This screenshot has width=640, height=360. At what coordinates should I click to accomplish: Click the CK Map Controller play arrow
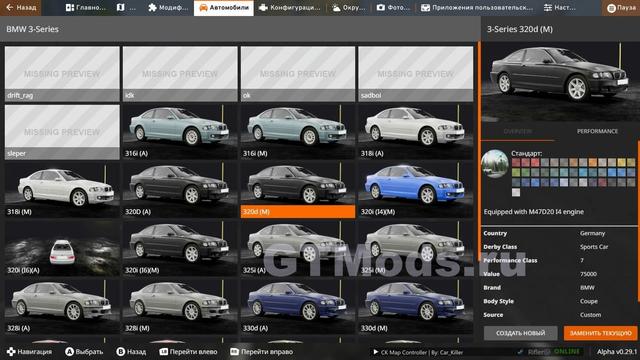coord(376,352)
